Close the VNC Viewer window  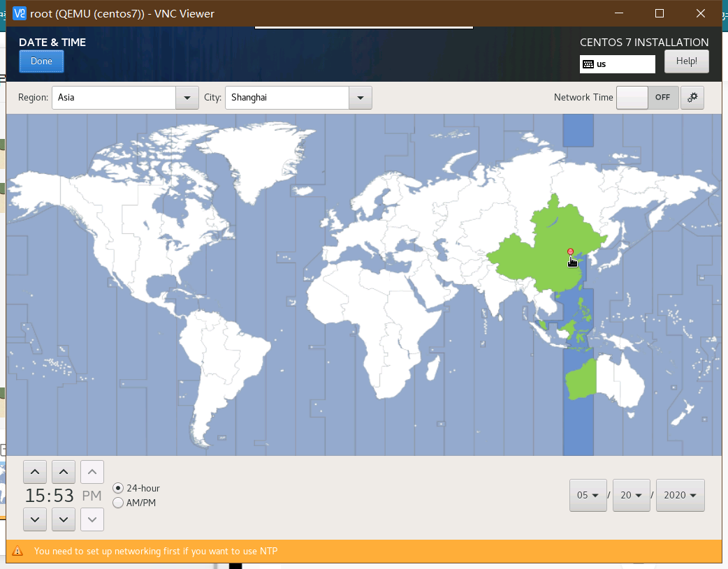[x=701, y=13]
